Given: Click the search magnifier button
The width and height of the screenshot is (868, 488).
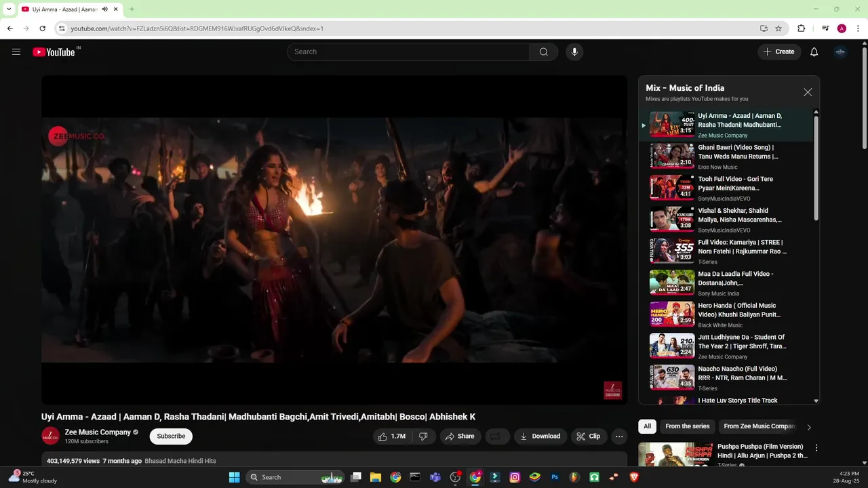Looking at the screenshot, I should pyautogui.click(x=544, y=52).
